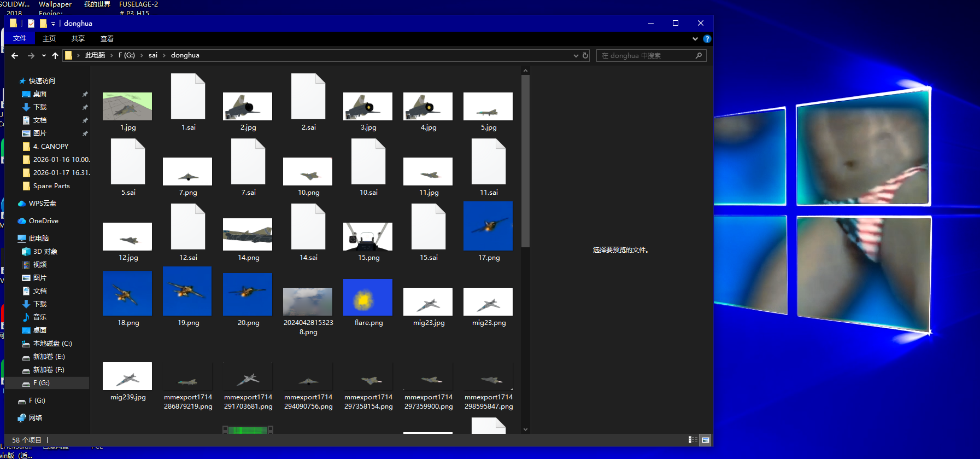This screenshot has width=980, height=459.
Task: Open the 网络 network location
Action: click(x=35, y=418)
